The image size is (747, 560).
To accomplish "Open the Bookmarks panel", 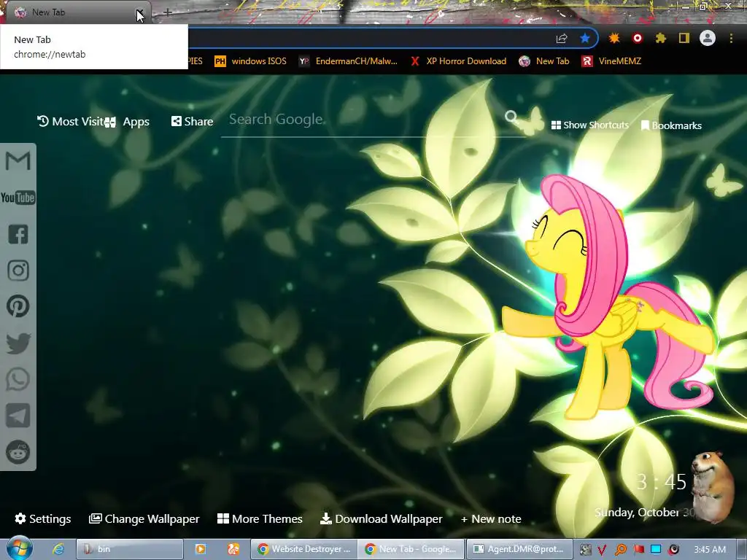I will [x=671, y=125].
